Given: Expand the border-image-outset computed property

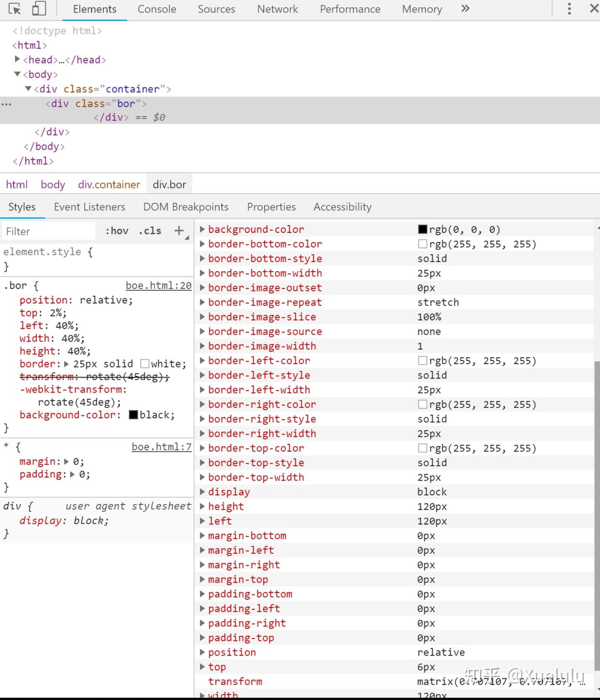Looking at the screenshot, I should pos(202,288).
